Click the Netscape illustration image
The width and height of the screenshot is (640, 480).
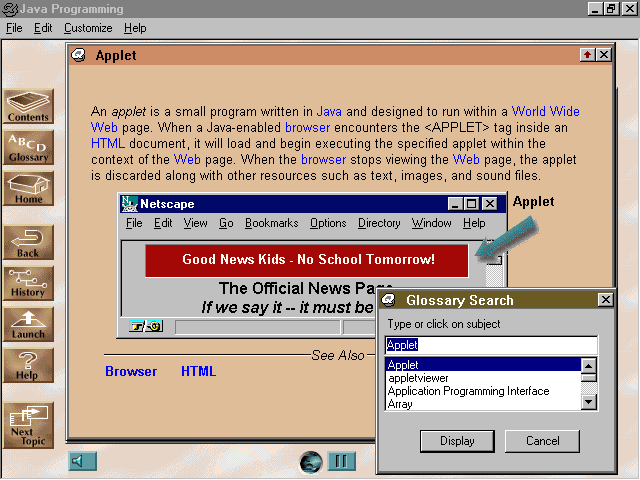click(312, 265)
